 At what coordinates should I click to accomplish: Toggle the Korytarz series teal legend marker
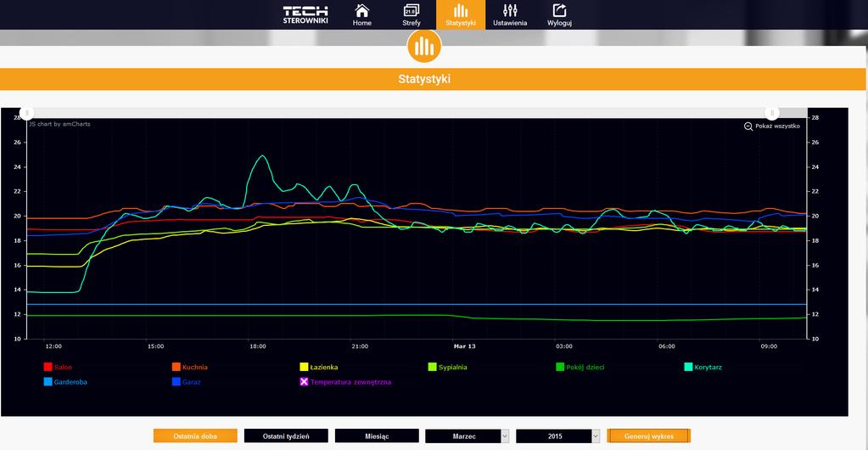tap(688, 367)
